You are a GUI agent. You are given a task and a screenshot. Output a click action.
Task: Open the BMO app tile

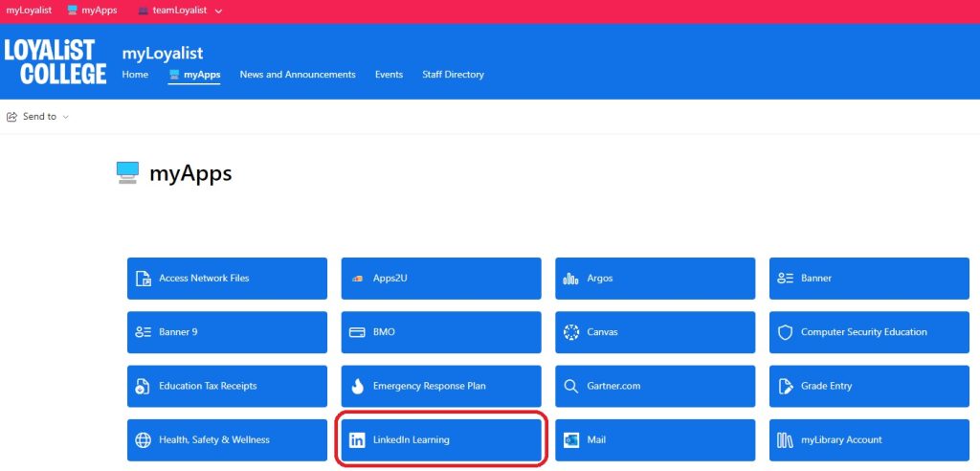click(441, 332)
